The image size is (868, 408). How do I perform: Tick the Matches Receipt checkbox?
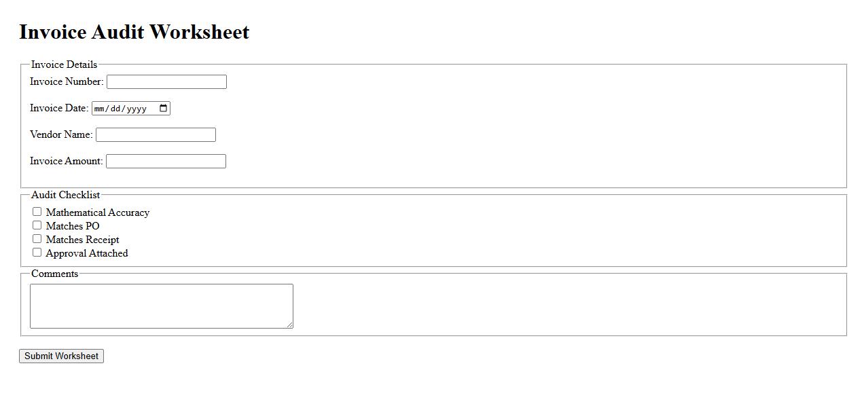pos(37,239)
